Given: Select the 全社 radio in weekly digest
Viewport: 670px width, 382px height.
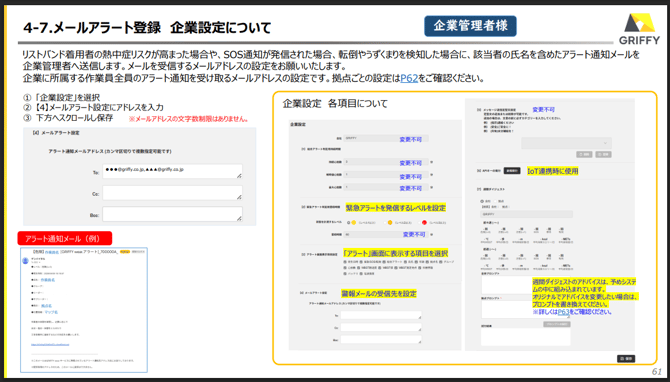Looking at the screenshot, I should (x=482, y=201).
